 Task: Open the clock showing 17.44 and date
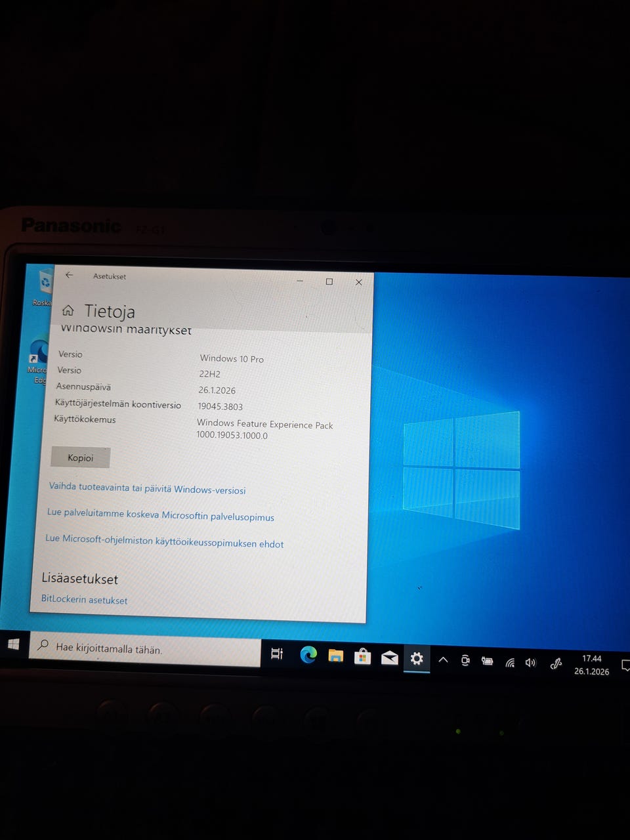click(x=591, y=665)
